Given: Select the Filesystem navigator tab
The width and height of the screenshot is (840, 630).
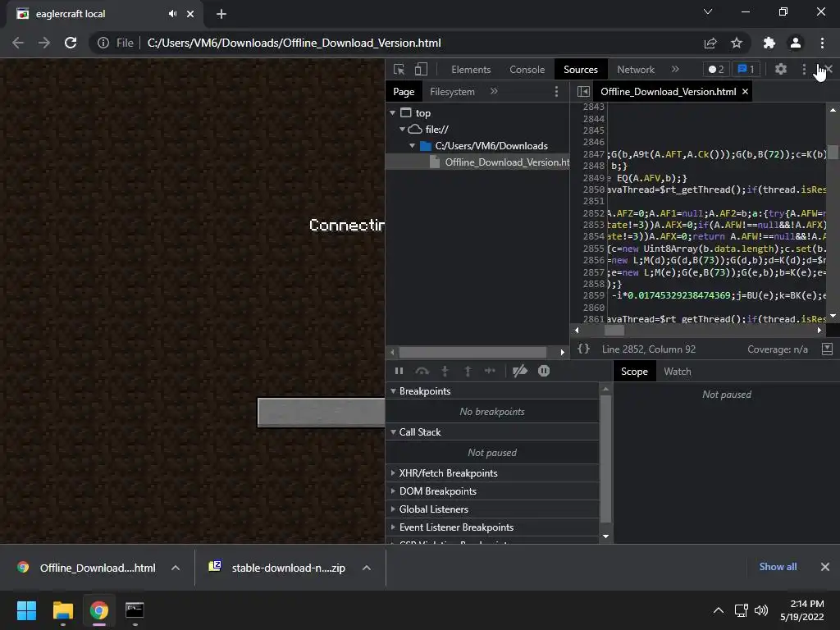Looking at the screenshot, I should (452, 92).
